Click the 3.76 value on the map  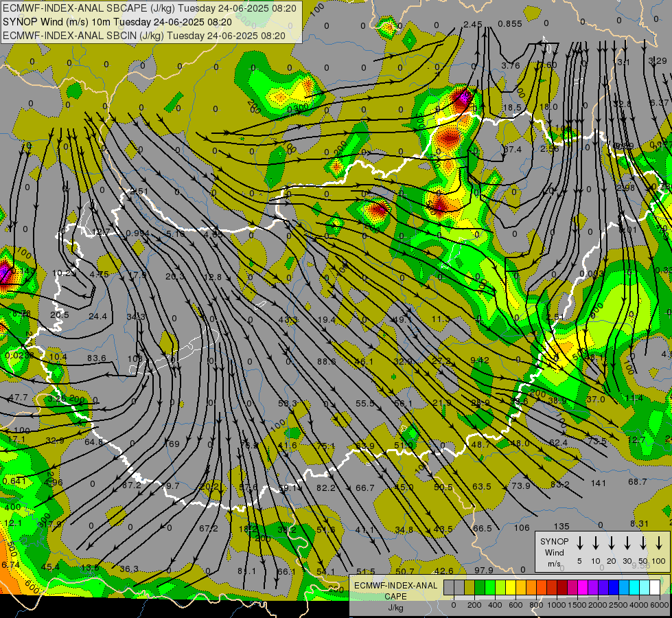coord(511,66)
